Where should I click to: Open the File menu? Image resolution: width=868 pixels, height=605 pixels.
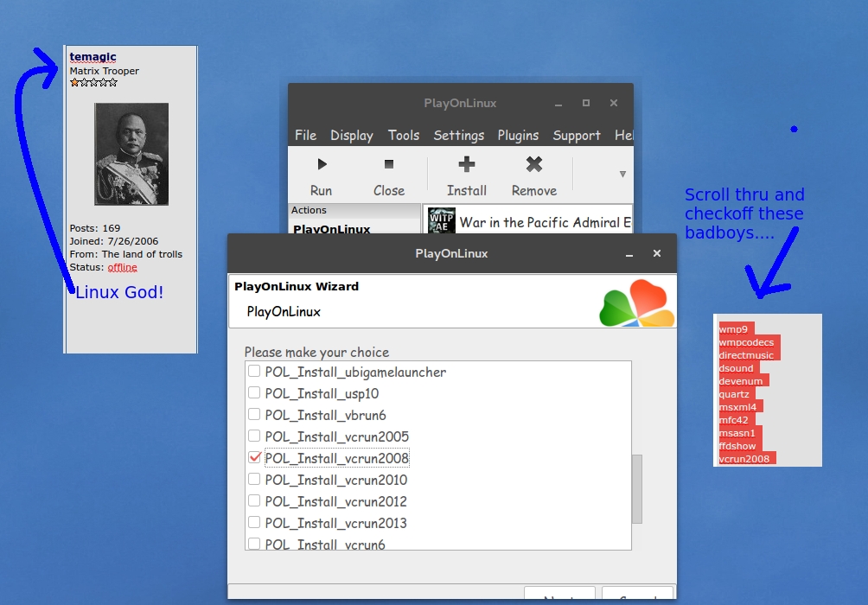tap(305, 136)
